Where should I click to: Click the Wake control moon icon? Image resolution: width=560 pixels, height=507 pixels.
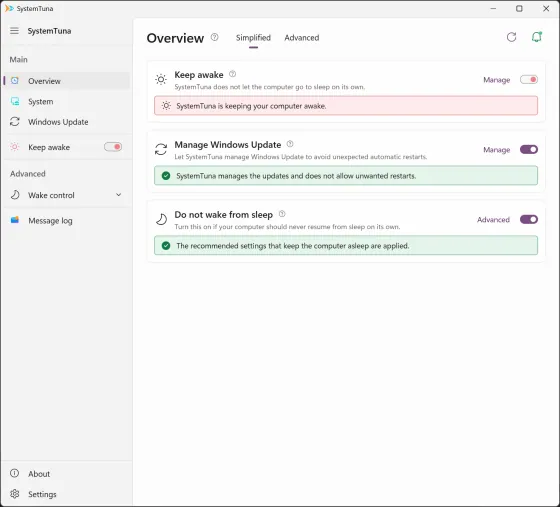pos(15,195)
